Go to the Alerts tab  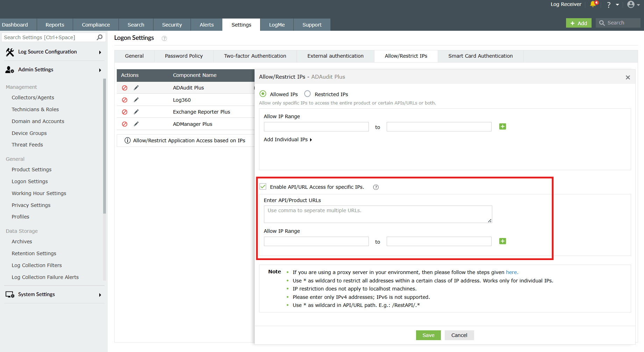(207, 25)
